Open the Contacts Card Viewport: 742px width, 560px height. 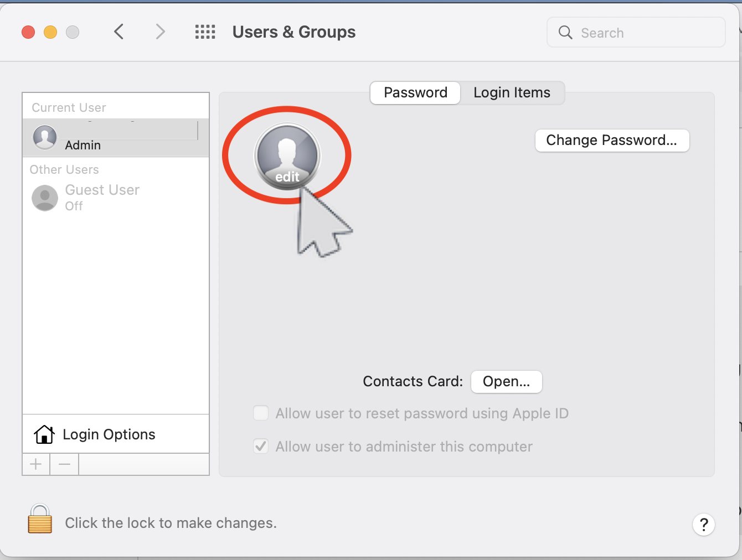point(506,381)
